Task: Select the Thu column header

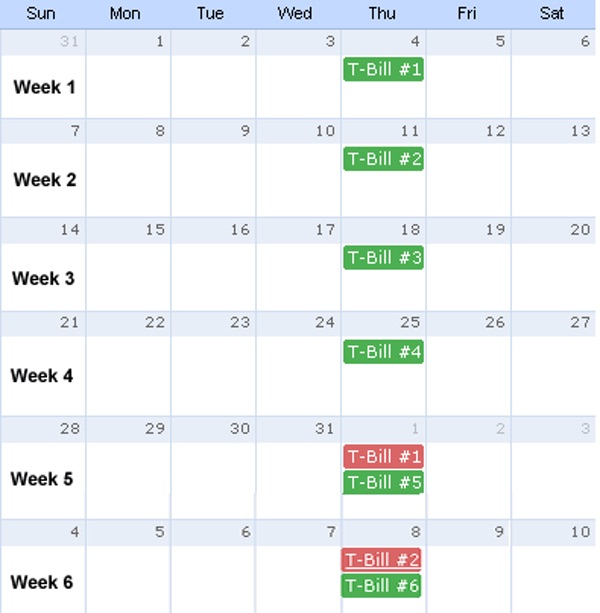Action: [382, 13]
